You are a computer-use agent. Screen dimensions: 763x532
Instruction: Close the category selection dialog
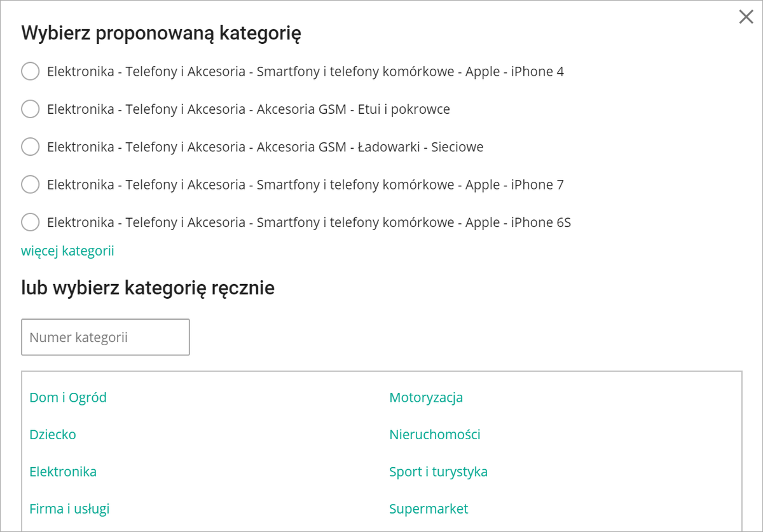[x=746, y=17]
